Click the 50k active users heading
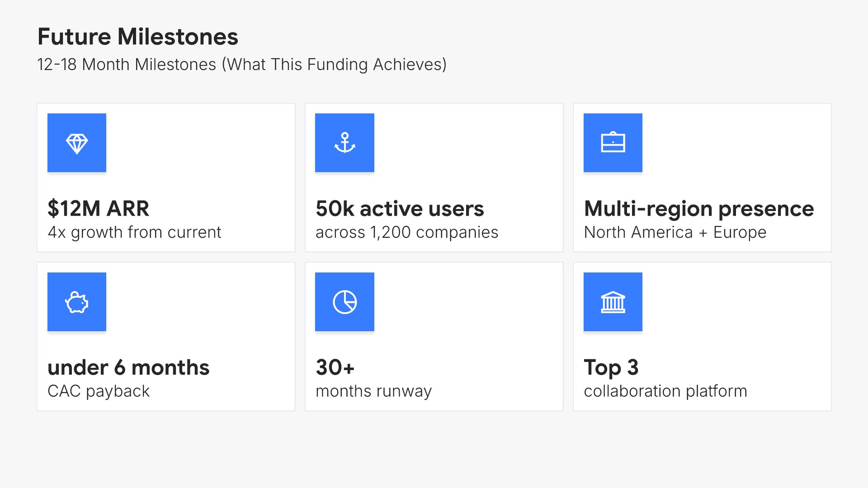Image resolution: width=868 pixels, height=488 pixels. click(400, 209)
